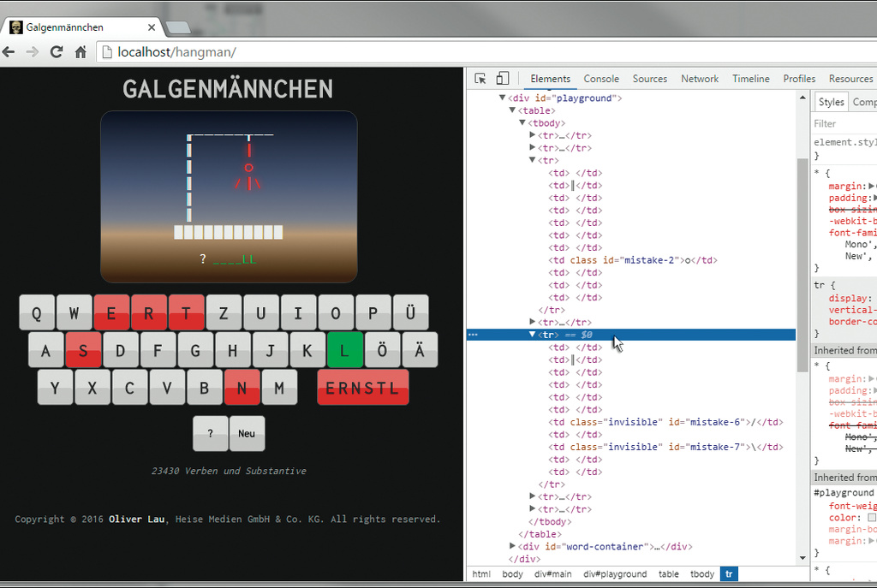
Task: Activate the DevTools inspect element tool
Action: (x=480, y=79)
